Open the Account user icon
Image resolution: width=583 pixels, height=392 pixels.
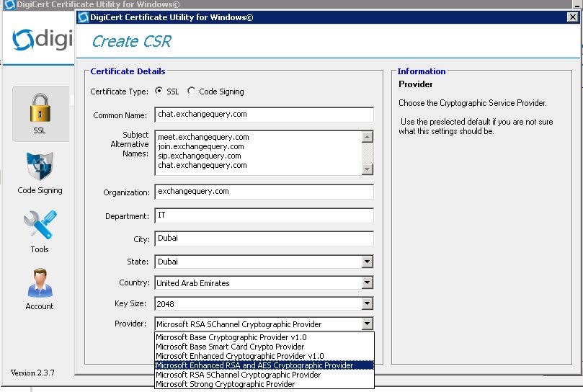[x=40, y=287]
